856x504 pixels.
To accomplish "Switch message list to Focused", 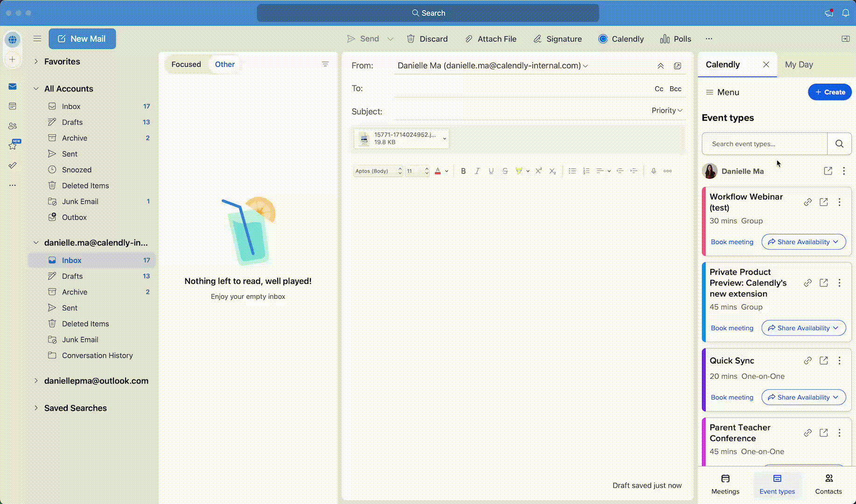I will click(186, 64).
